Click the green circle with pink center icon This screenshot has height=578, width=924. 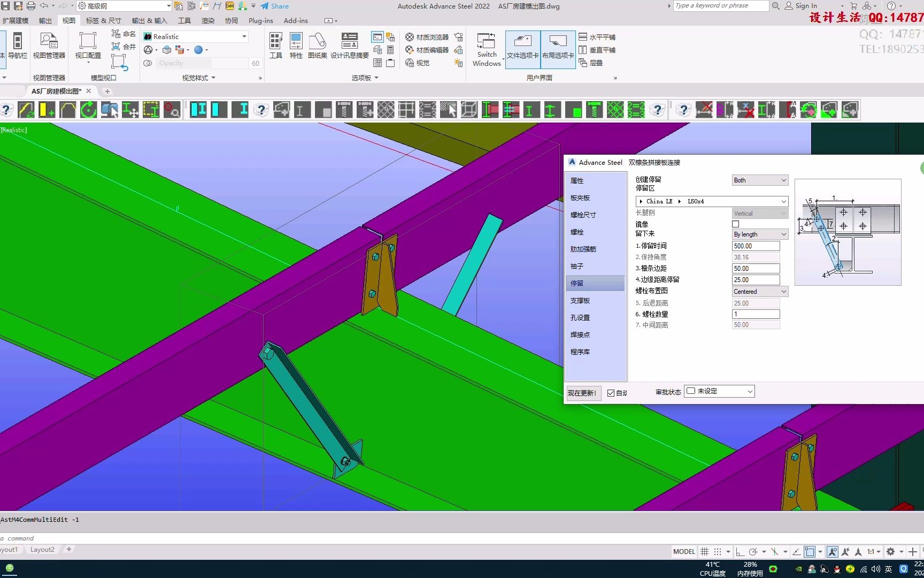(808, 110)
